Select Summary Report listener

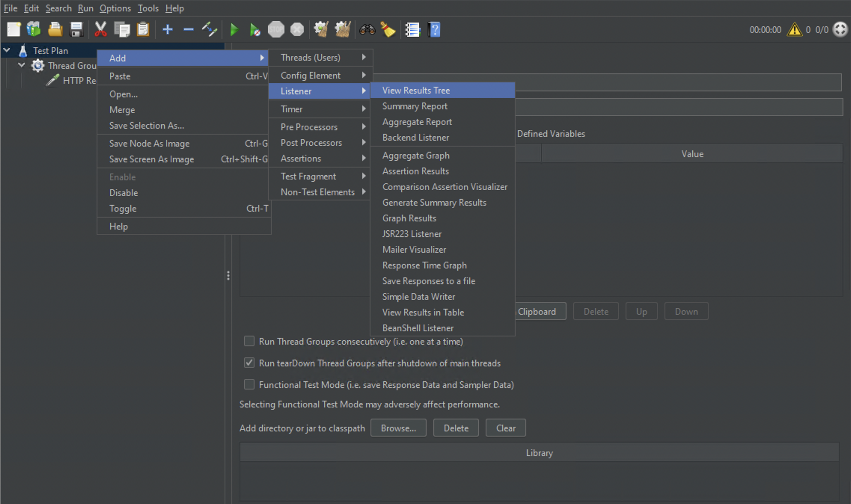pyautogui.click(x=442, y=106)
